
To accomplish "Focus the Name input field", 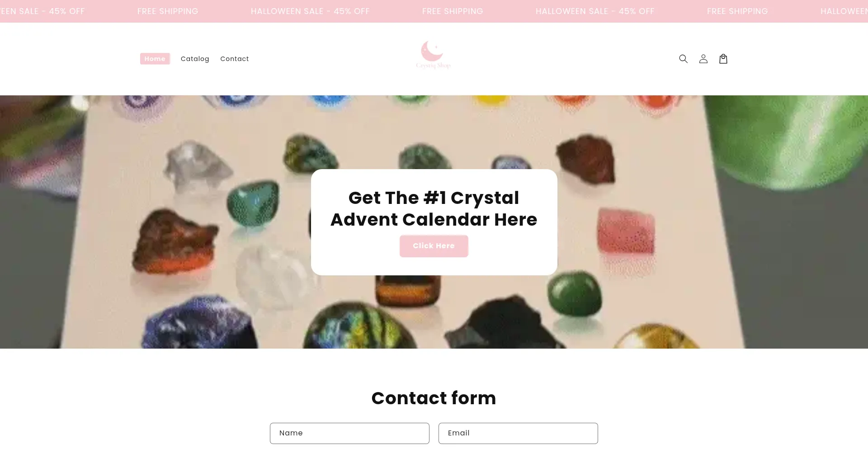I will (349, 433).
